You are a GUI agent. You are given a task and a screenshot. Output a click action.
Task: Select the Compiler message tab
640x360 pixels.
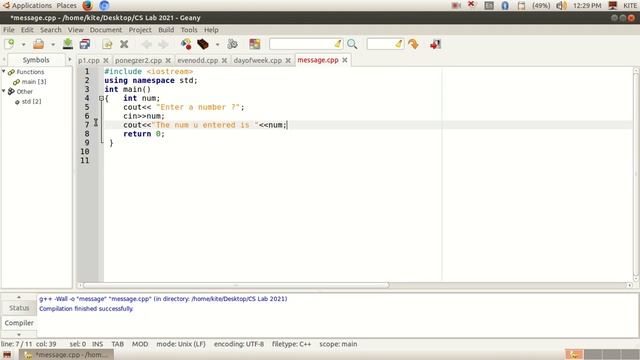19,323
